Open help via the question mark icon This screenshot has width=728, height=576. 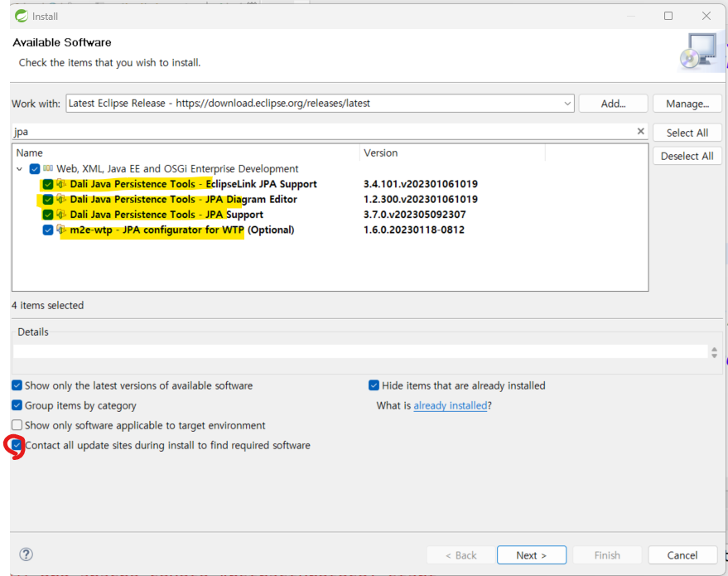(26, 554)
